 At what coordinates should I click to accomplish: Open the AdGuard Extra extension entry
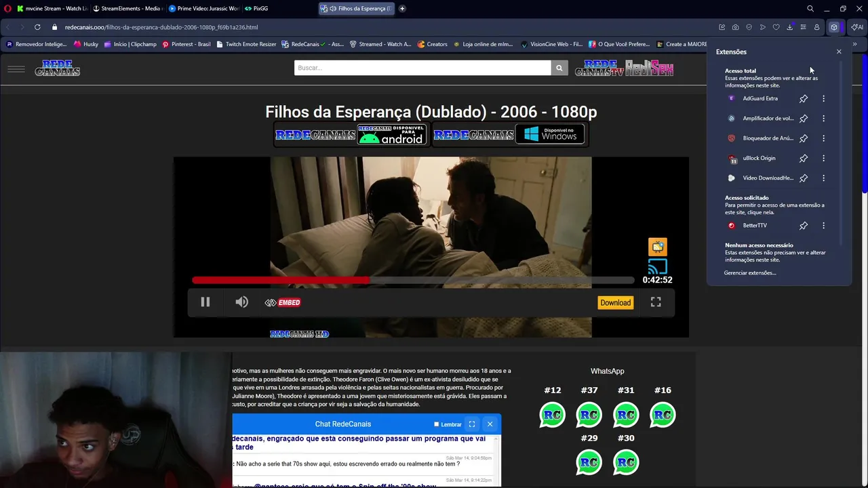coord(759,99)
